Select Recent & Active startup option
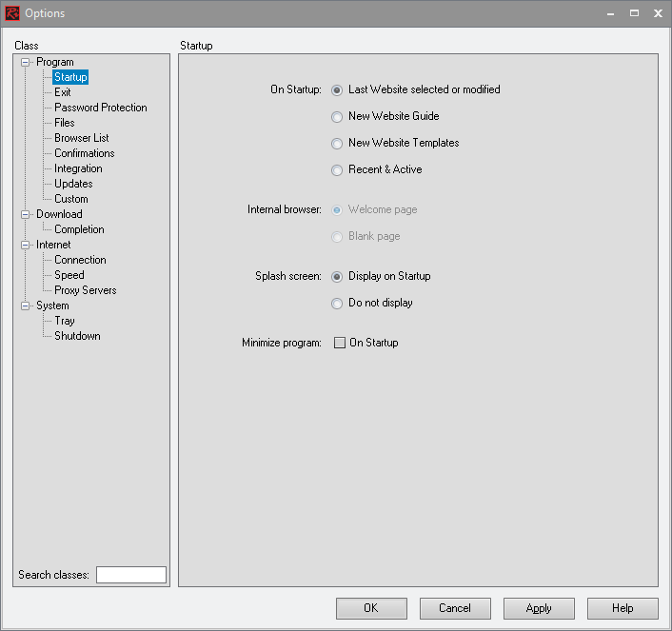Screen dimensions: 672x631 [x=336, y=169]
